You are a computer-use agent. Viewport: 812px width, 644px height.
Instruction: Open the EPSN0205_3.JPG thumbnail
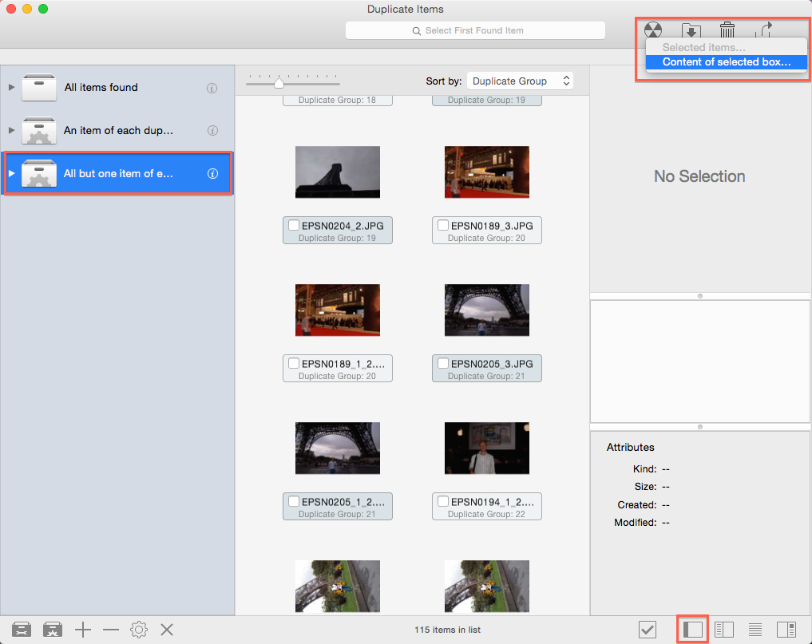pos(487,310)
